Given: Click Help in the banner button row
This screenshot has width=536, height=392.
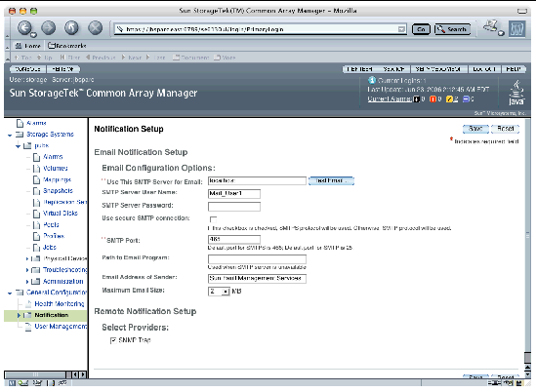Looking at the screenshot, I should coord(514,69).
